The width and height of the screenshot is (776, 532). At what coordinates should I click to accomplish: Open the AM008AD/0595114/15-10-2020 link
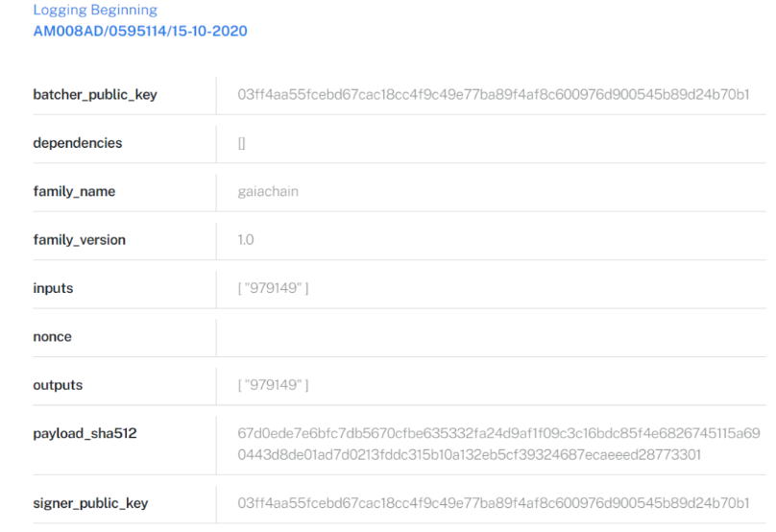(x=140, y=31)
